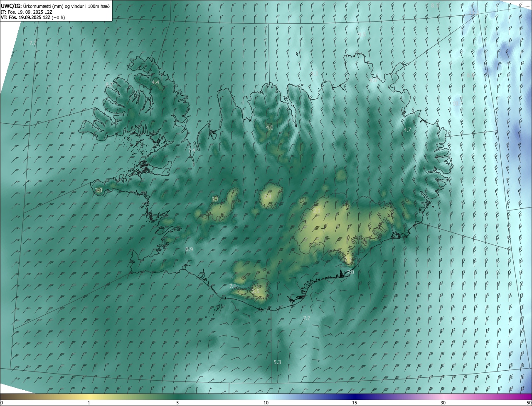Click the legend tick labeled 50
This screenshot has height=406, width=532.
click(x=529, y=403)
